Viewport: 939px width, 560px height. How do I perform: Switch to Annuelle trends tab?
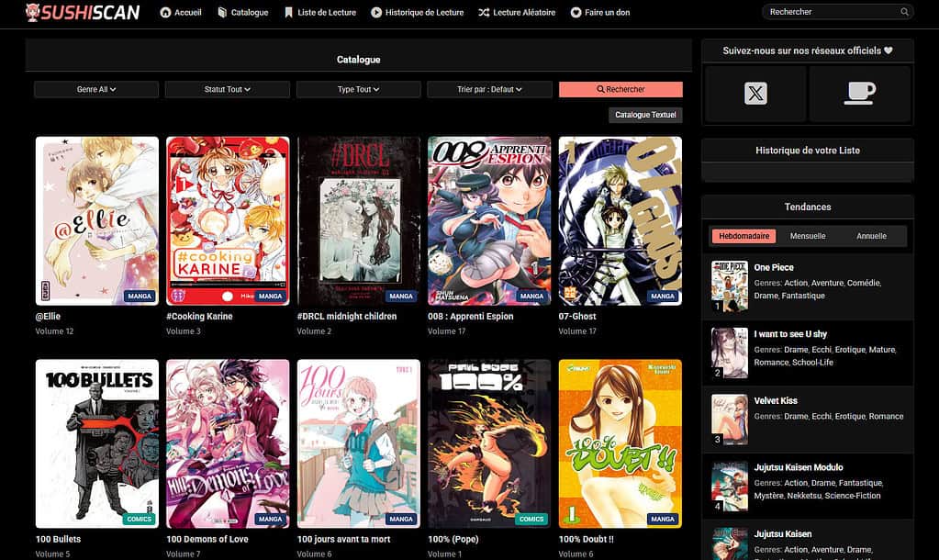(871, 236)
